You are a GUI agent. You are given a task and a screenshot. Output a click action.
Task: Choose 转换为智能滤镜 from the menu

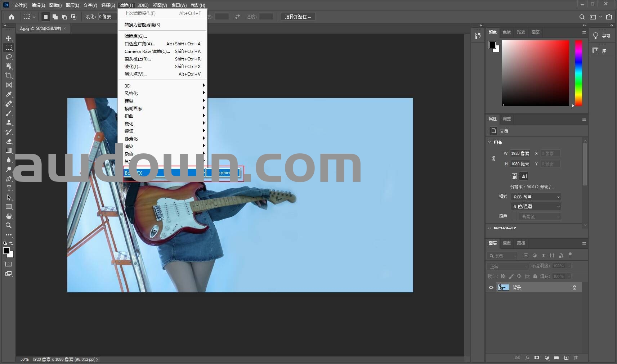click(x=142, y=24)
